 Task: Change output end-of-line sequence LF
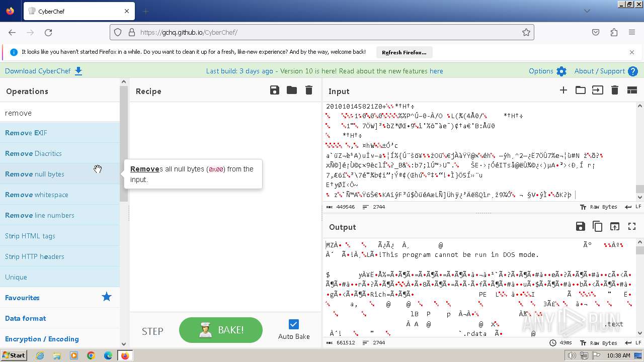[633, 343]
